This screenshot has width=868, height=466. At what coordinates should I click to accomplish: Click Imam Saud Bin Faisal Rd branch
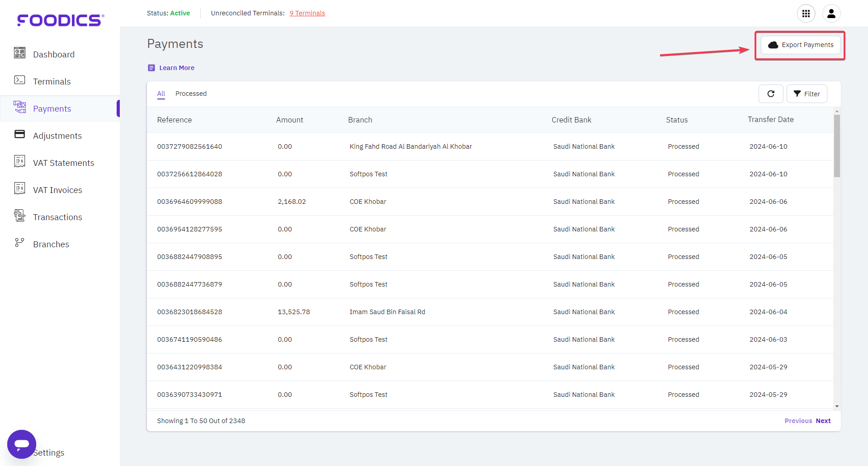[x=387, y=312]
